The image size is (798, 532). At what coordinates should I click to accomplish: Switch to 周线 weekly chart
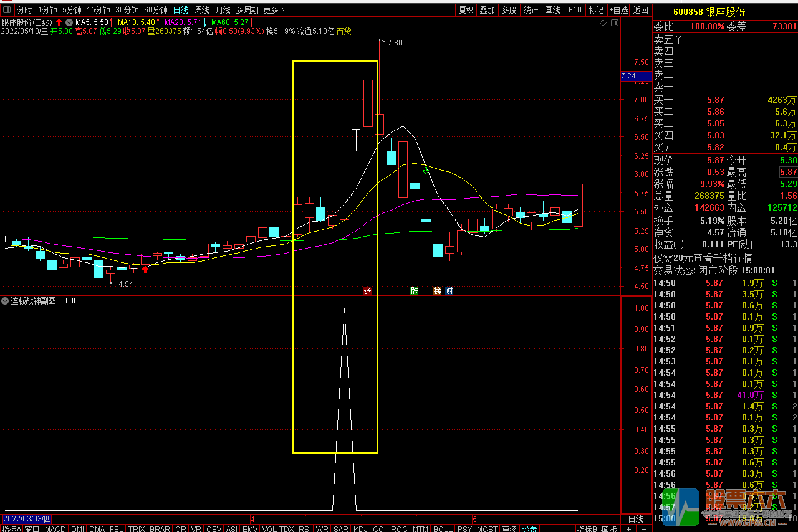tap(202, 10)
